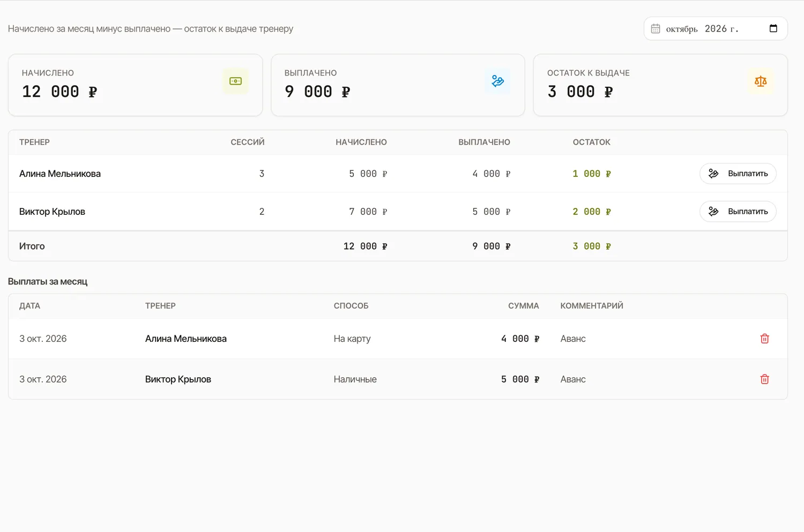Viewport: 804px width, 532px height.
Task: Click the 12 000 ₽ value on Начислено card
Action: (59, 92)
